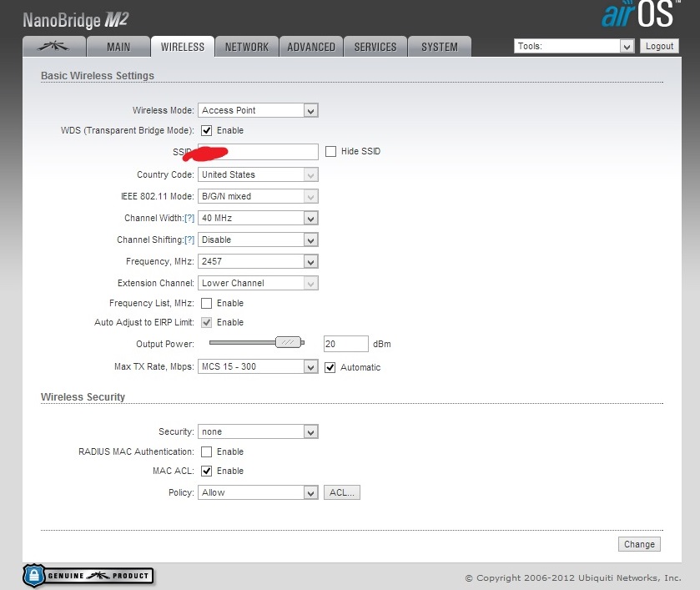Open the Frequency MHz dropdown
The height and width of the screenshot is (590, 700).
point(258,261)
